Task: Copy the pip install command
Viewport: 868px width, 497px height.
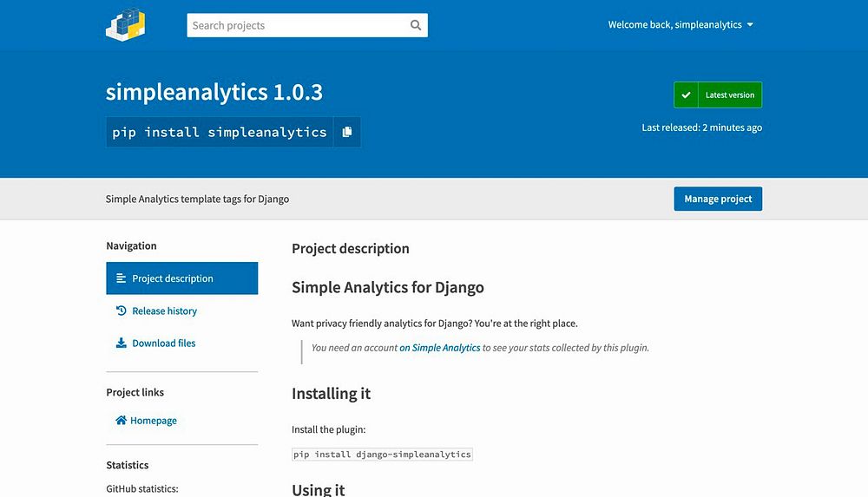Action: tap(347, 132)
